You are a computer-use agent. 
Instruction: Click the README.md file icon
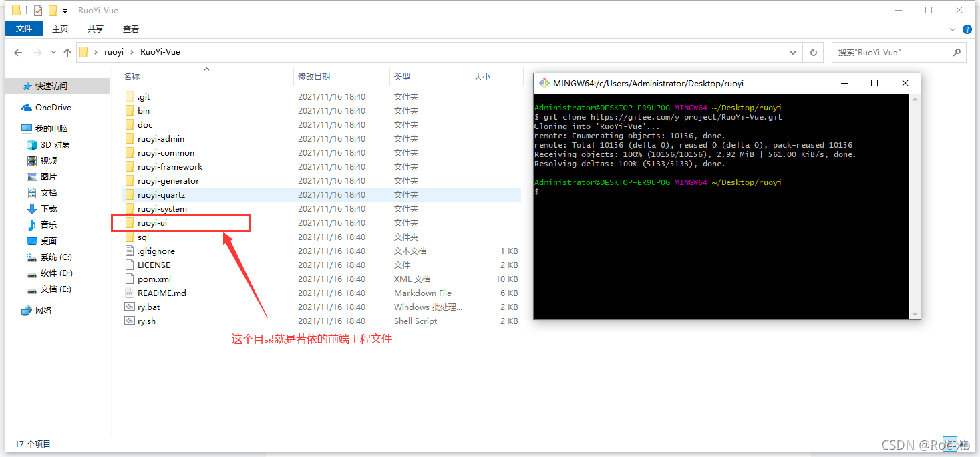click(130, 293)
